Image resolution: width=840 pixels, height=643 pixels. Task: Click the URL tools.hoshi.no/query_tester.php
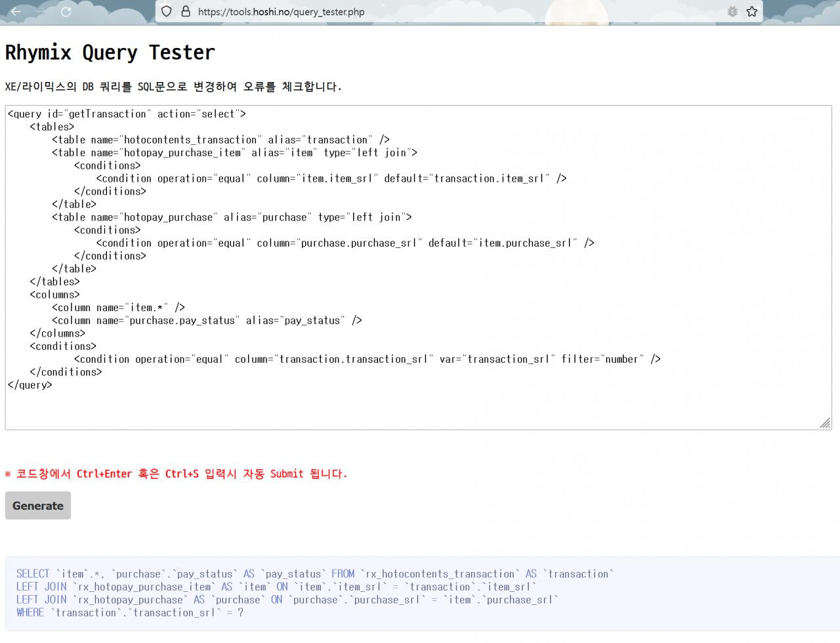coord(281,12)
